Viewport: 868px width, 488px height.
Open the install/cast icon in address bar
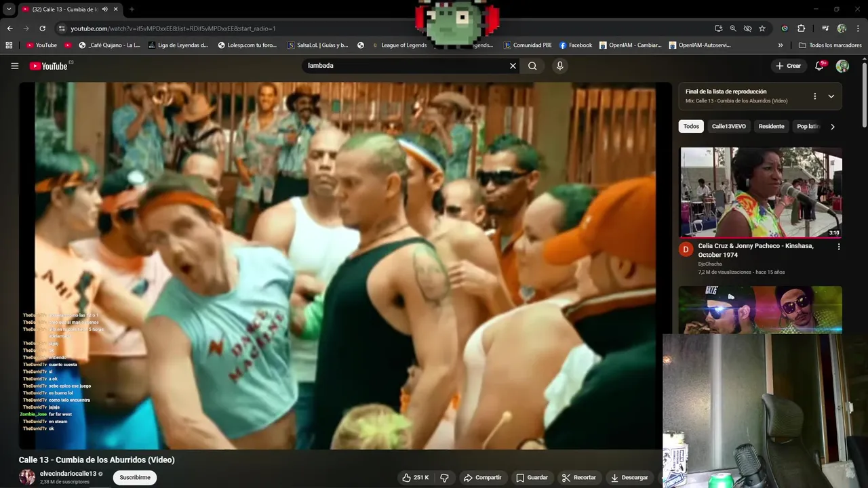pos(718,28)
